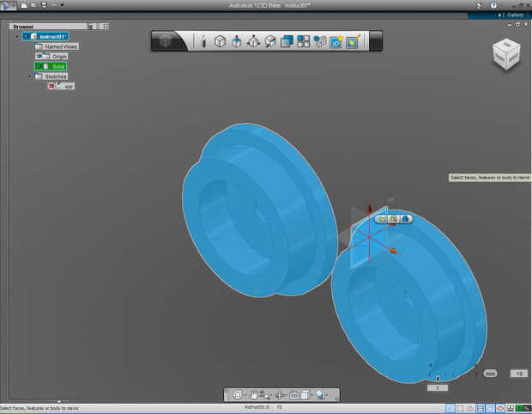The height and width of the screenshot is (414, 532).
Task: Open the Combine overlapping squares tool
Action: click(287, 41)
